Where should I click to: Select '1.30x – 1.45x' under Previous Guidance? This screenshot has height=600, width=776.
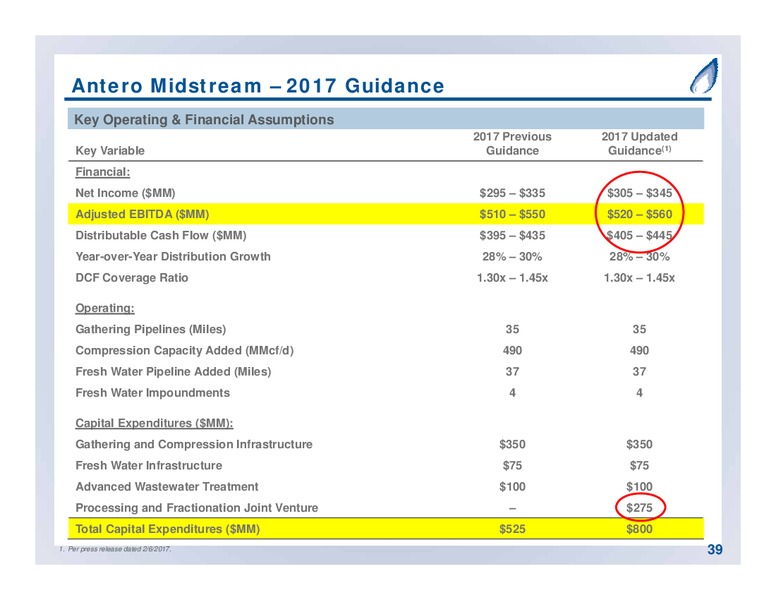(x=512, y=278)
